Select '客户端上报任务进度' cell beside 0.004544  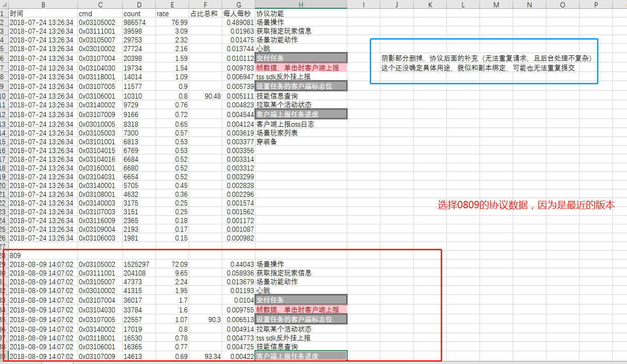pos(301,114)
